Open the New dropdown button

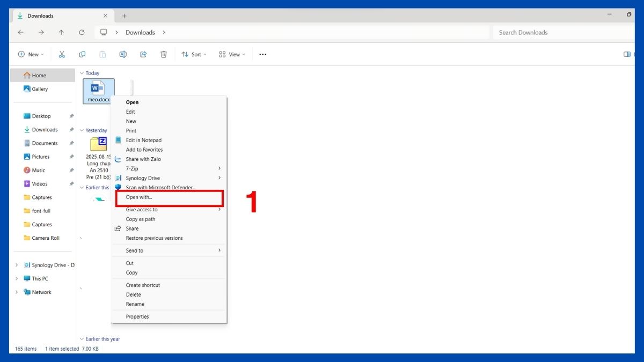(31, 54)
